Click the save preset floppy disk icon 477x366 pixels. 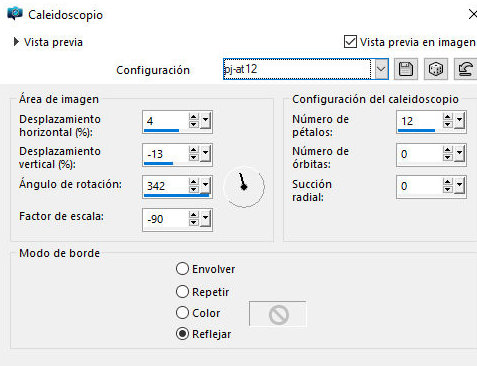406,69
